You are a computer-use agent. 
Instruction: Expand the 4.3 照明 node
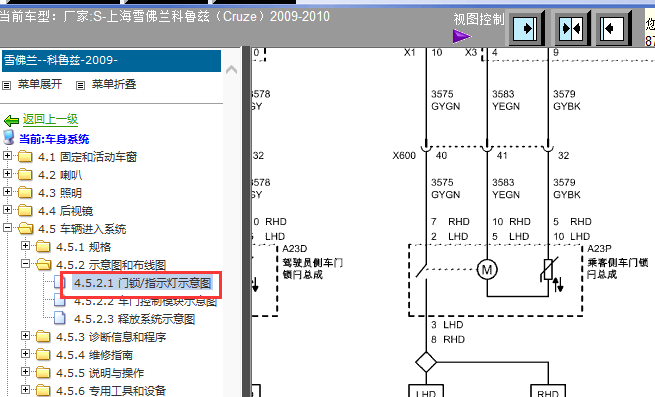pos(7,191)
